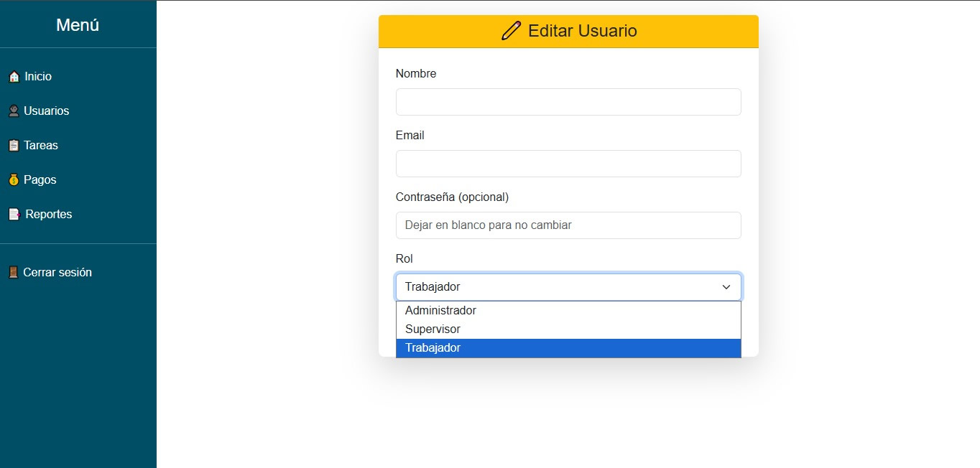The width and height of the screenshot is (980, 468).
Task: Open the Usuarios menu entry
Action: coord(46,111)
